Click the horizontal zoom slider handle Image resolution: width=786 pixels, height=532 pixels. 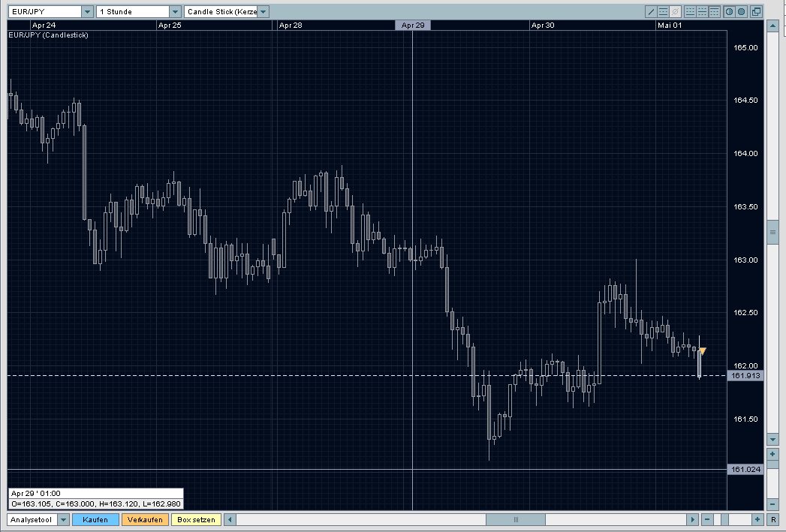(x=724, y=519)
